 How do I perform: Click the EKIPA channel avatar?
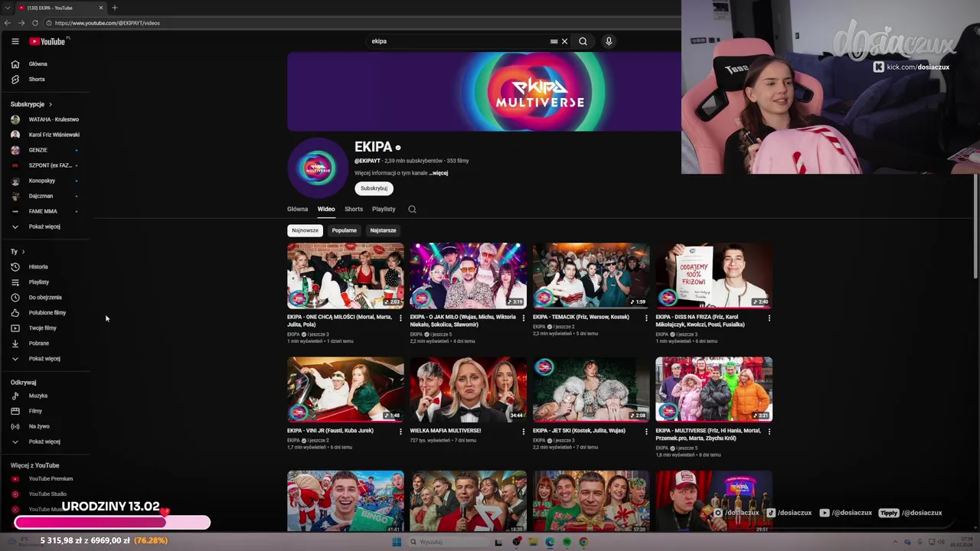[318, 167]
